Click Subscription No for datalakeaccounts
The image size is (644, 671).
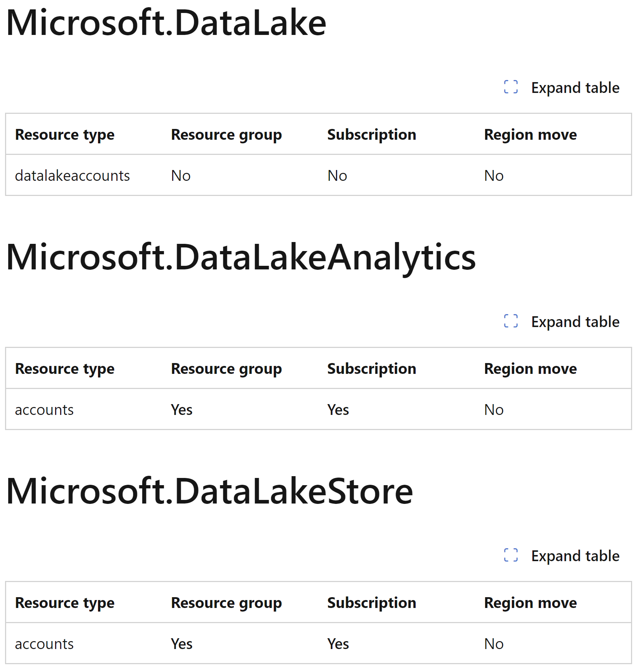[x=337, y=176]
